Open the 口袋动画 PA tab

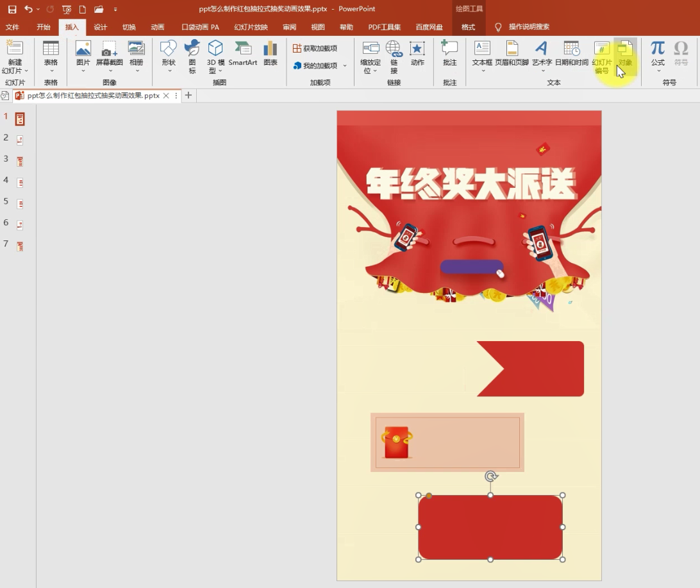click(200, 27)
